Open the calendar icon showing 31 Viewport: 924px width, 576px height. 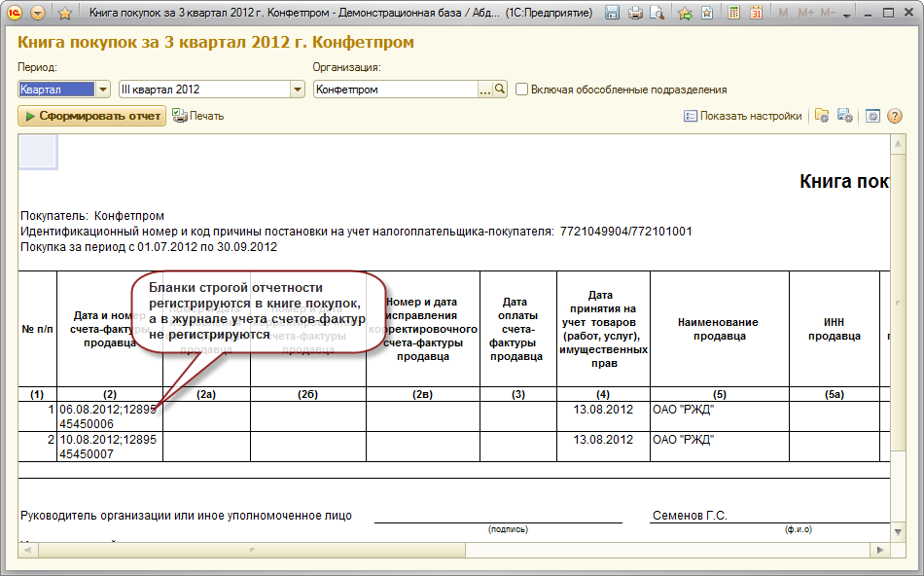tap(756, 13)
